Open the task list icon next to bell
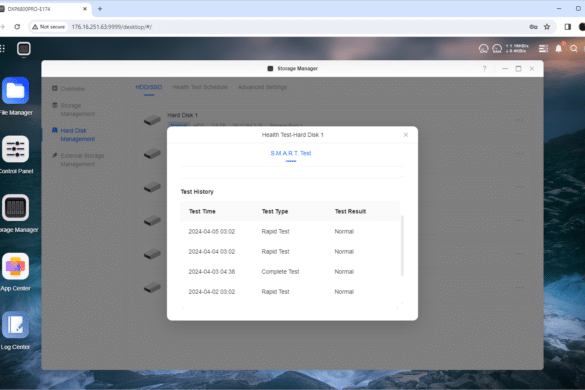 coord(543,49)
